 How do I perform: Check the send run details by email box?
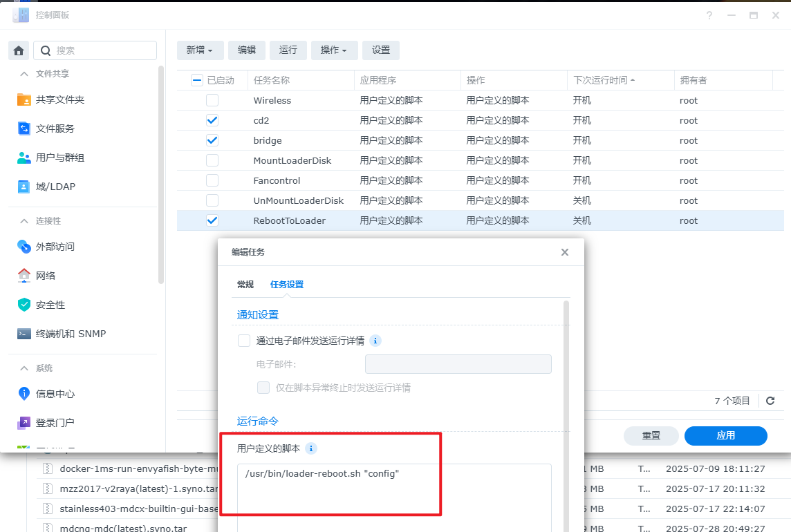click(244, 341)
